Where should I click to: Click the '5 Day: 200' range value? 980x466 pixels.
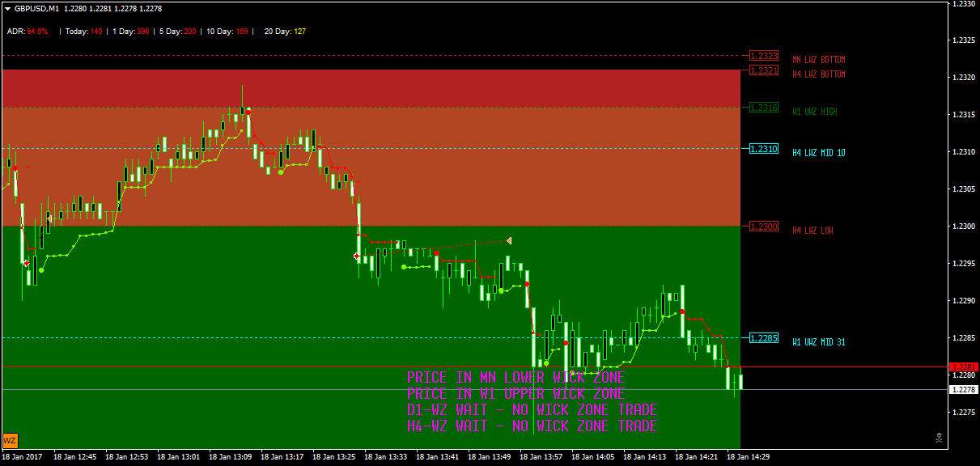[177, 32]
